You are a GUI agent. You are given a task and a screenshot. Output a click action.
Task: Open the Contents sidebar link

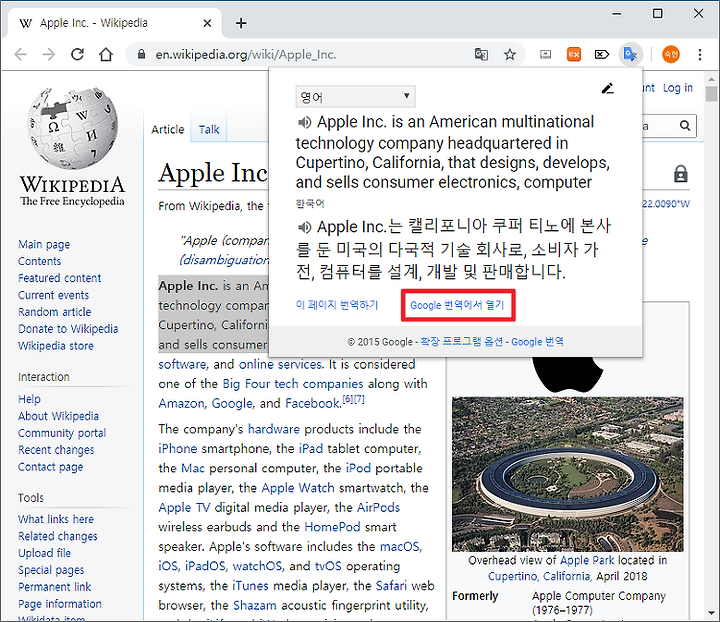pyautogui.click(x=39, y=261)
